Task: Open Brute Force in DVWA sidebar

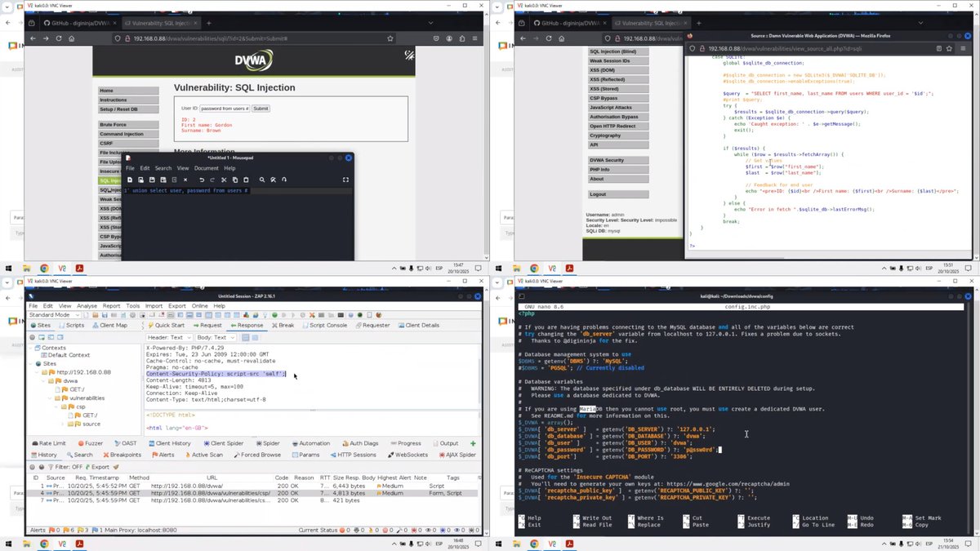Action: 128,125
